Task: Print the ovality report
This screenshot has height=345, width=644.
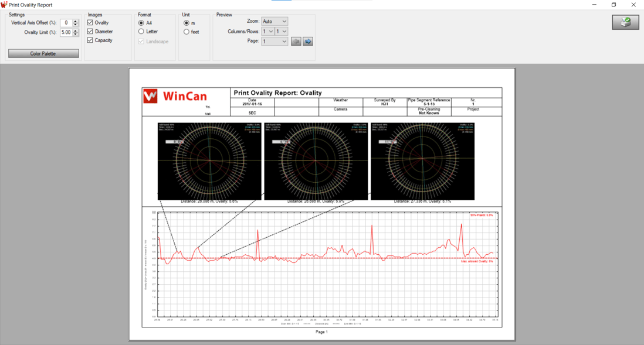Action: point(625,21)
